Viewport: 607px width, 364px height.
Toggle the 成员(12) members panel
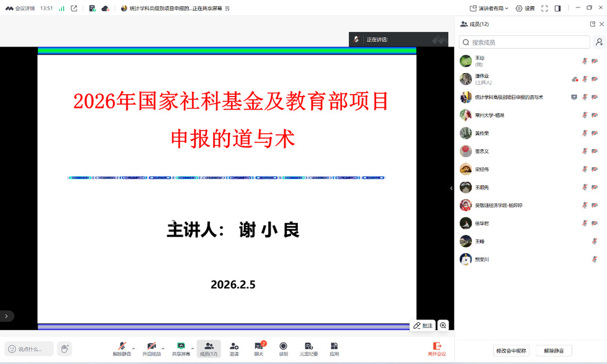tap(208, 348)
